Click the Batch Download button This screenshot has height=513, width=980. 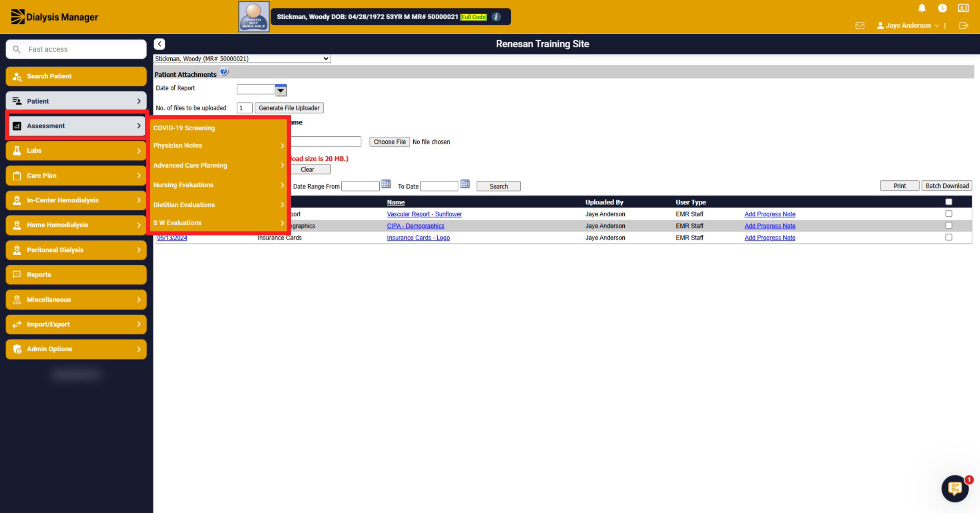[x=947, y=186]
